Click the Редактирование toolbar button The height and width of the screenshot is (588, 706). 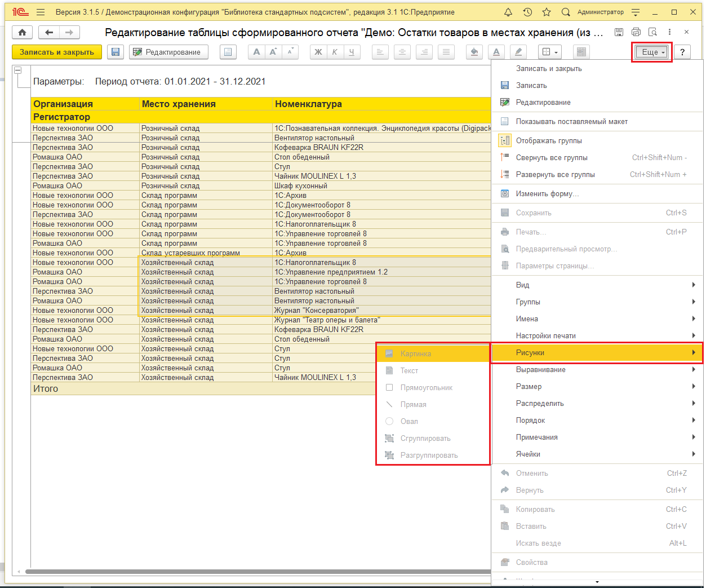[x=168, y=52]
